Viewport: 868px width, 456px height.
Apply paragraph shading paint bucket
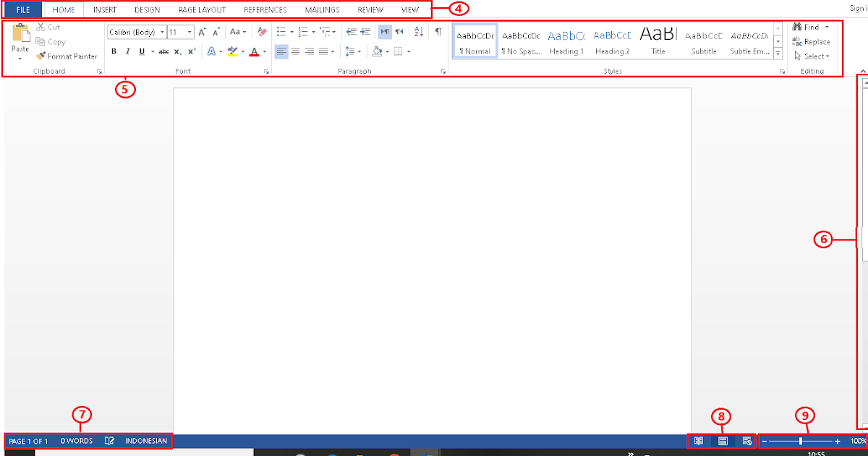376,51
